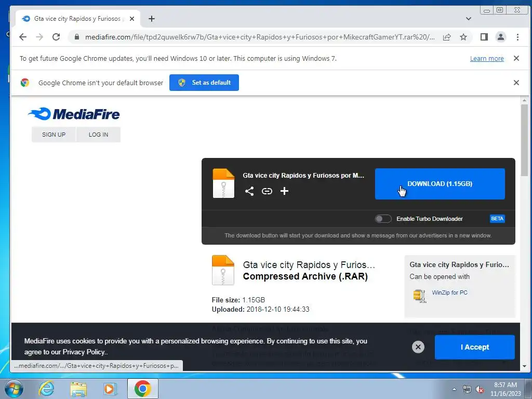Click the share icon under the file name
The height and width of the screenshot is (399, 532).
tap(249, 191)
